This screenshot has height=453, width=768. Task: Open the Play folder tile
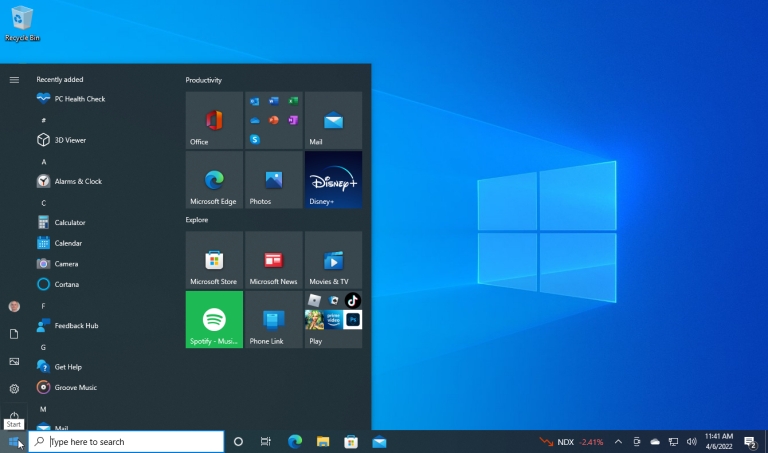point(333,320)
